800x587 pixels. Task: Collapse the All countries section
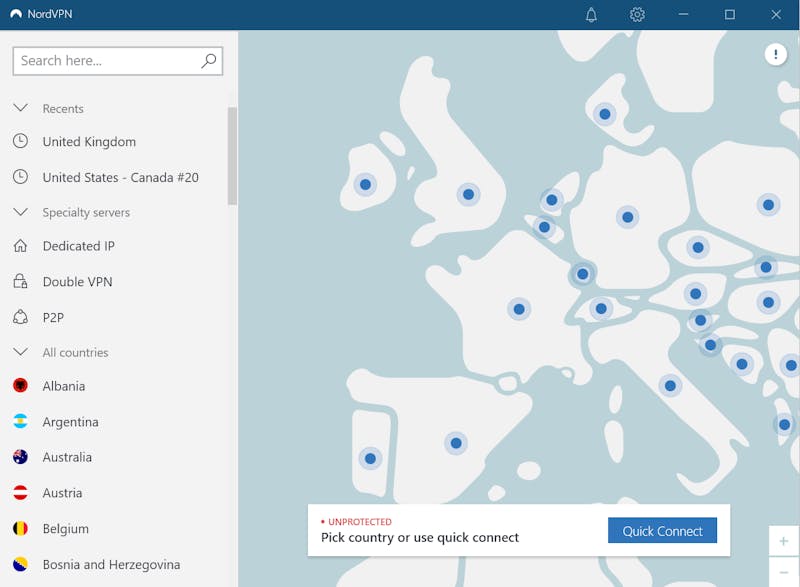point(20,352)
